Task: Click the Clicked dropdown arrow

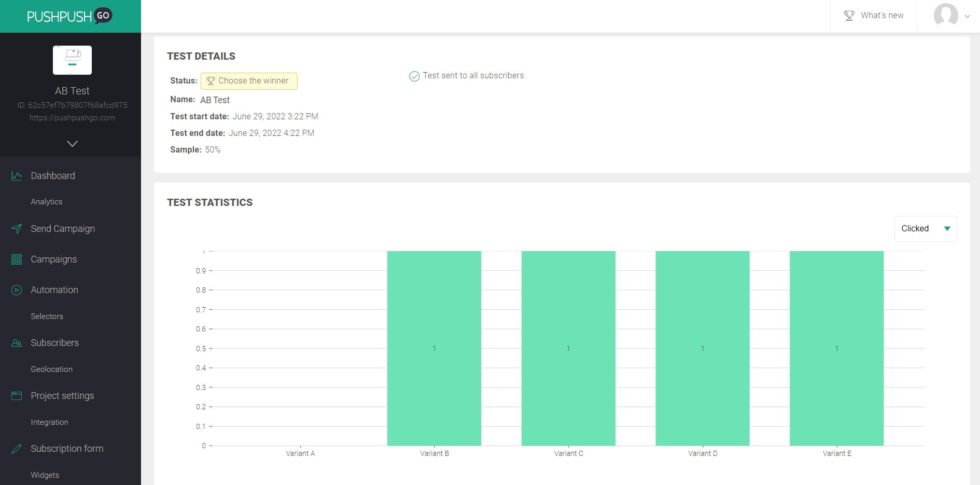Action: (947, 229)
